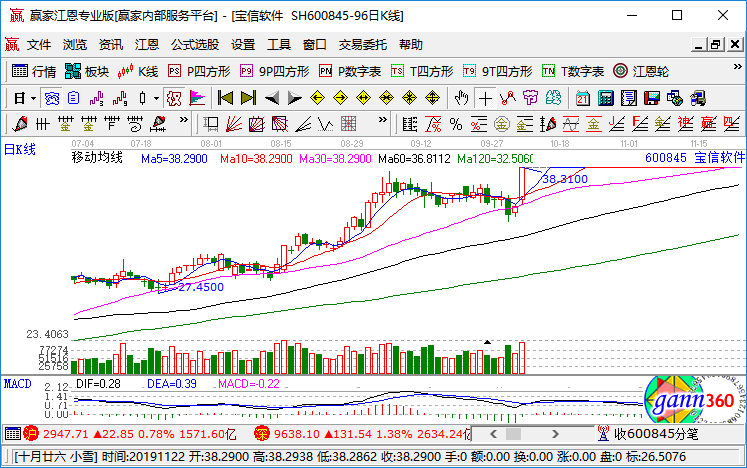747x468 pixels.
Task: Click the Ma5=38.2900 moving average label
Action: 174,159
